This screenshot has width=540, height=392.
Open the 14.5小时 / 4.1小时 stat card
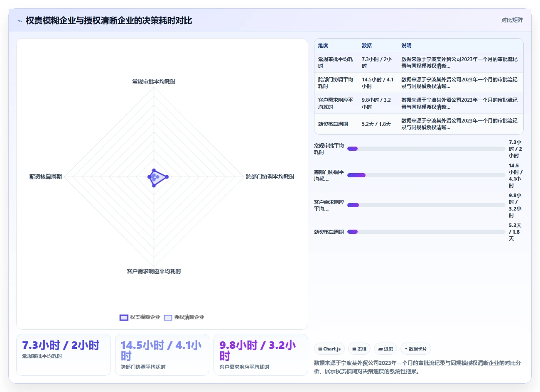pos(162,355)
